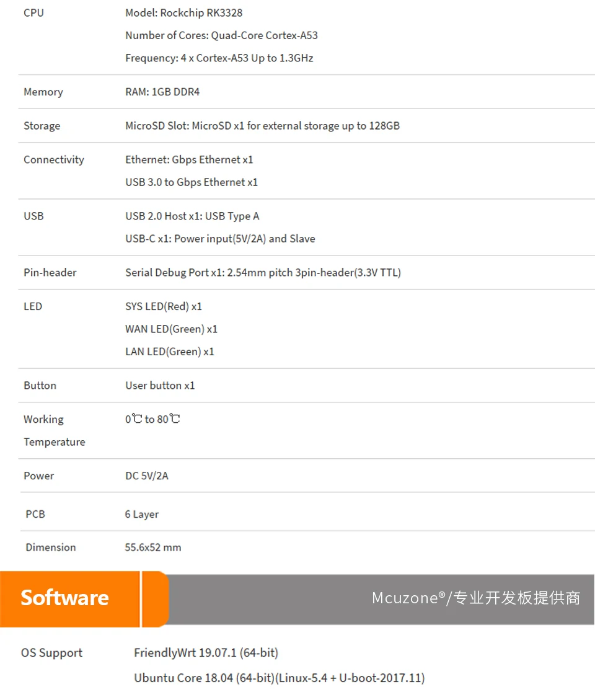Image resolution: width=595 pixels, height=700 pixels.
Task: Click the Mcuzone brand text in banner
Action: (x=475, y=598)
